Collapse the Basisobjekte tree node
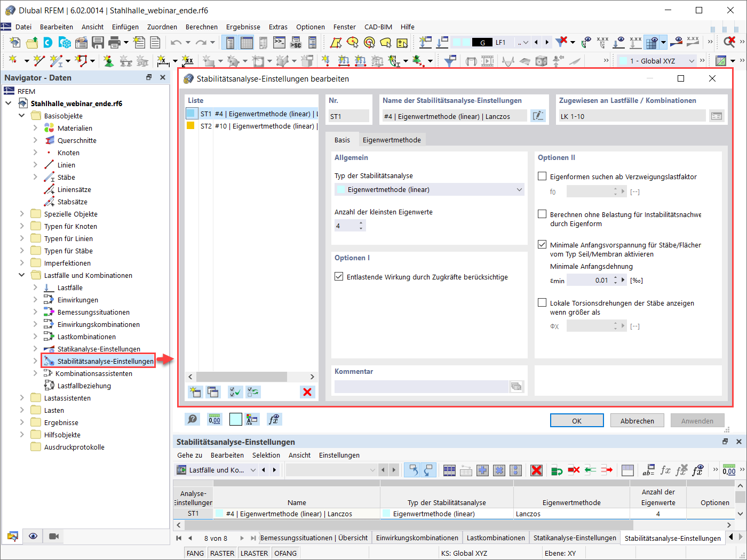The width and height of the screenshot is (747, 560). 22,116
